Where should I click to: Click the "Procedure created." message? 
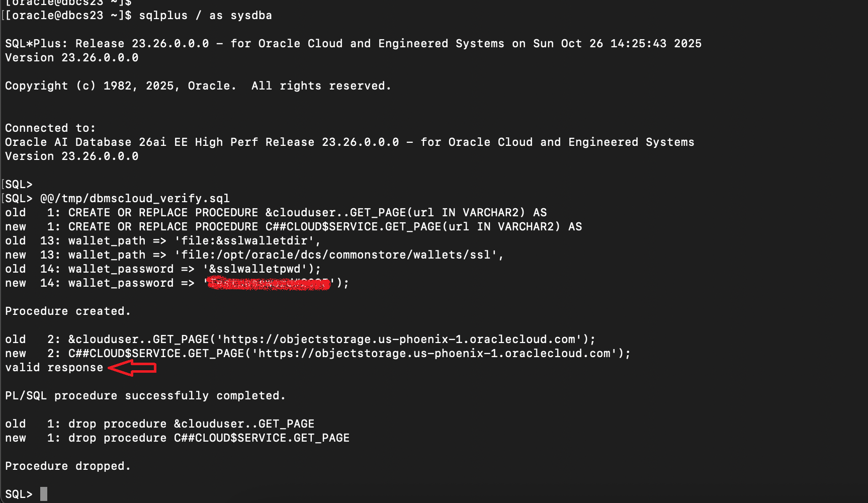click(x=67, y=311)
